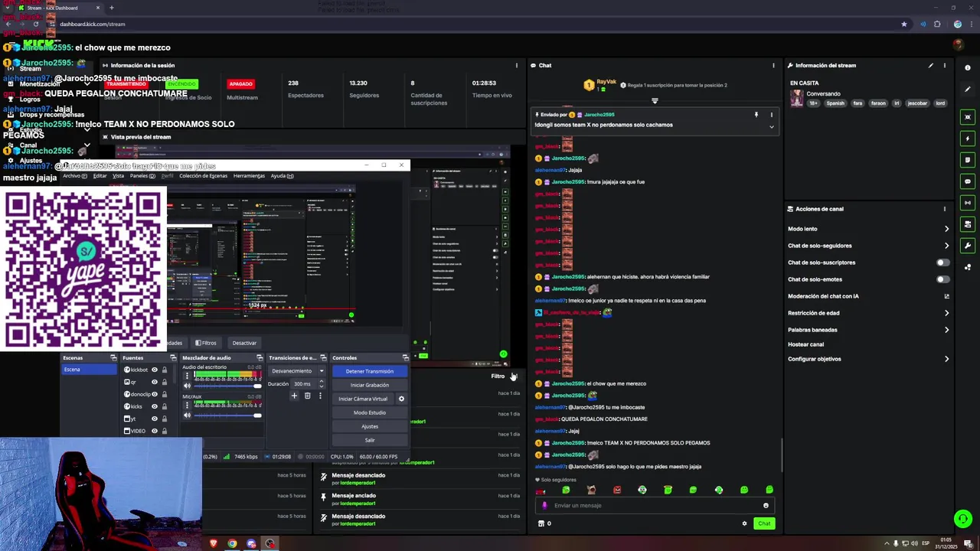Screen dimensions: 980x551
Task: Toggle Chat de solo-emotes switch
Action: pyautogui.click(x=942, y=279)
